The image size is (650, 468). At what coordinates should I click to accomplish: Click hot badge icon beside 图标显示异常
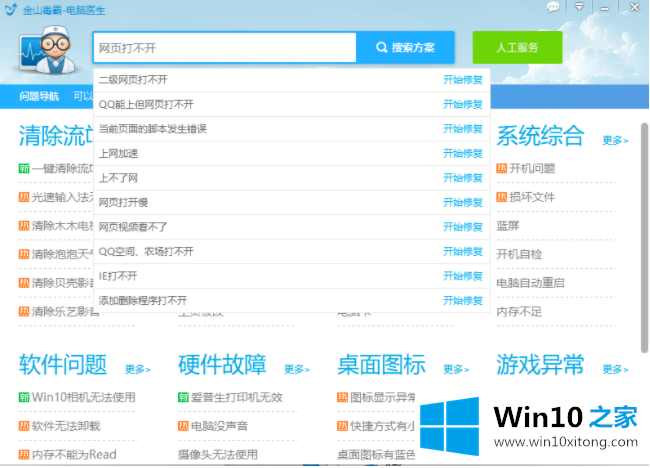(342, 397)
